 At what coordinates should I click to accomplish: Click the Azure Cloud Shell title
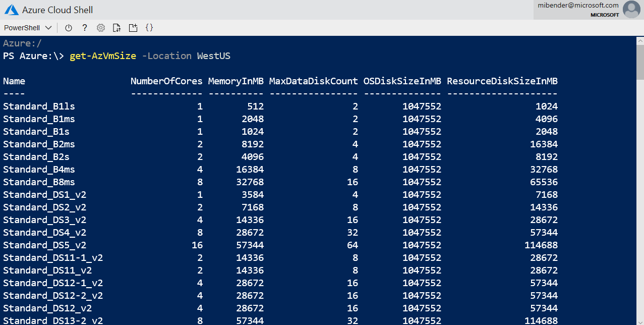tap(57, 10)
